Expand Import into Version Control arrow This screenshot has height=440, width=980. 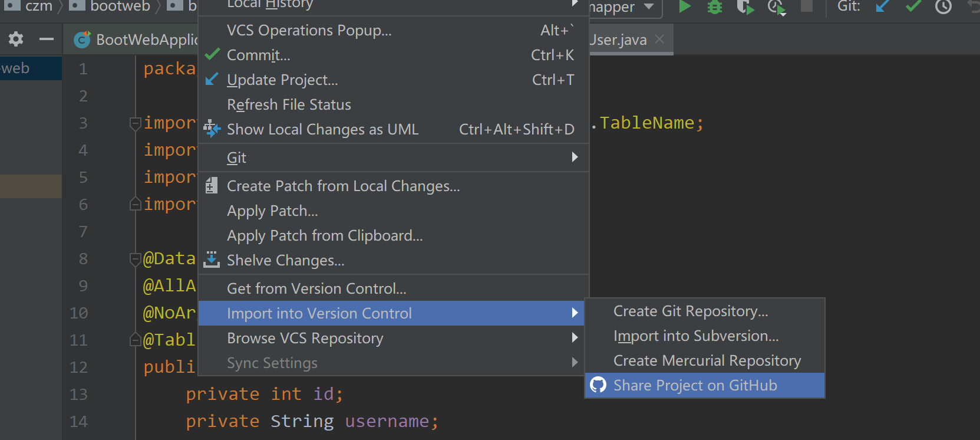tap(575, 313)
